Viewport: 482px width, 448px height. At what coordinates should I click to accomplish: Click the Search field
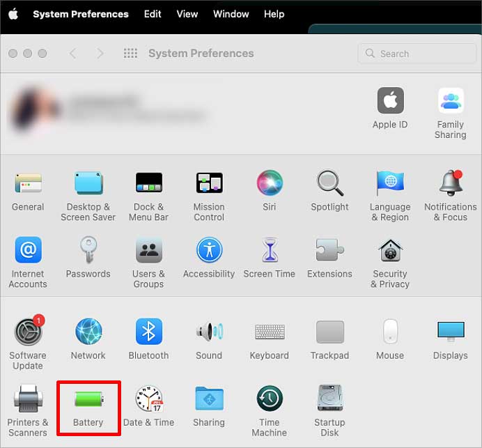click(417, 54)
